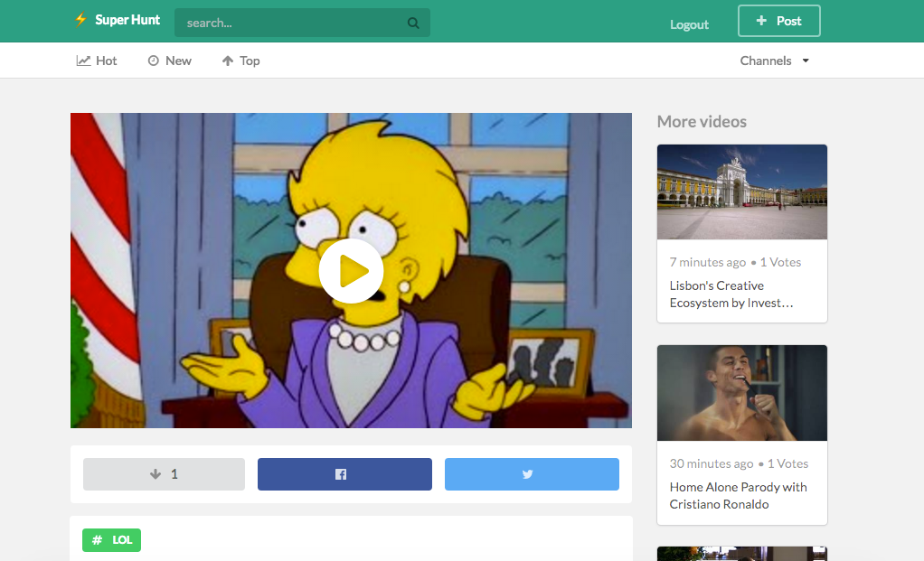Open the Cristiano Ronaldo video thumbnail

coord(742,393)
